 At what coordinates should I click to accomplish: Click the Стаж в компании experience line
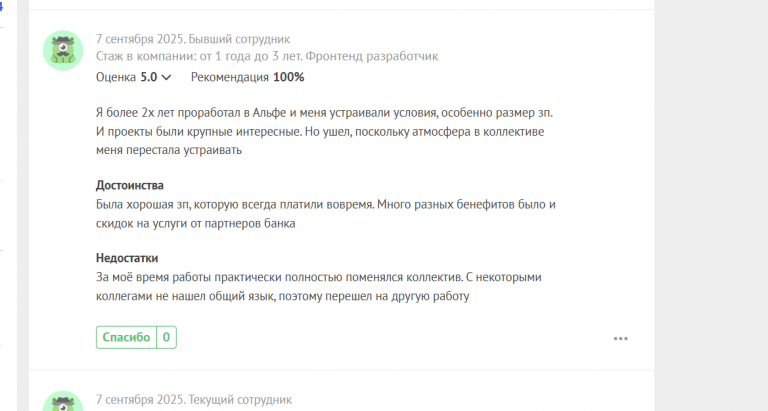[267, 56]
